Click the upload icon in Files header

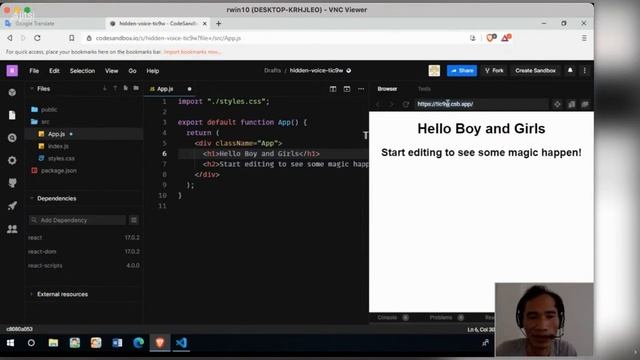pos(115,89)
